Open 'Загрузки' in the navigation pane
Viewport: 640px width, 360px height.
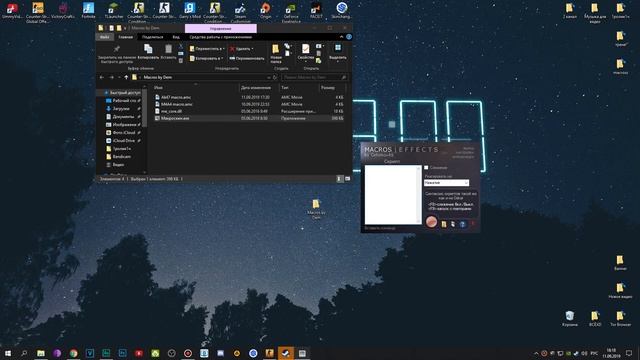click(x=118, y=109)
